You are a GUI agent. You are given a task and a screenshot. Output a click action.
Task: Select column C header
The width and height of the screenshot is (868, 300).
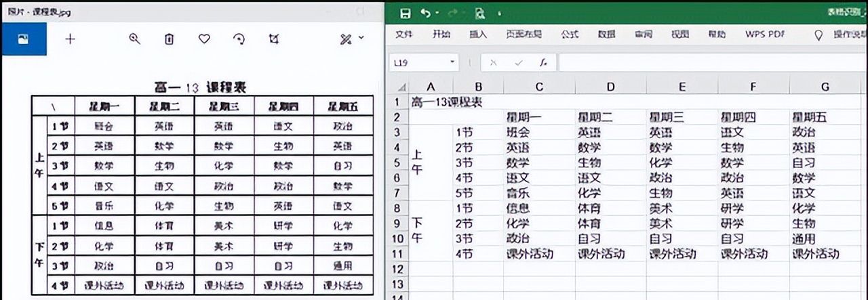(x=539, y=87)
